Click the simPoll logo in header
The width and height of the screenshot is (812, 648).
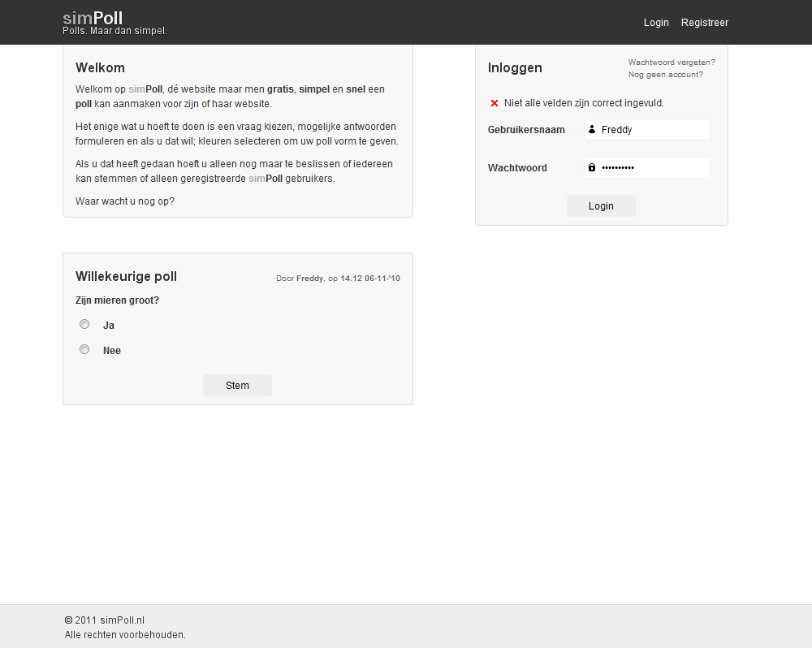pos(93,18)
